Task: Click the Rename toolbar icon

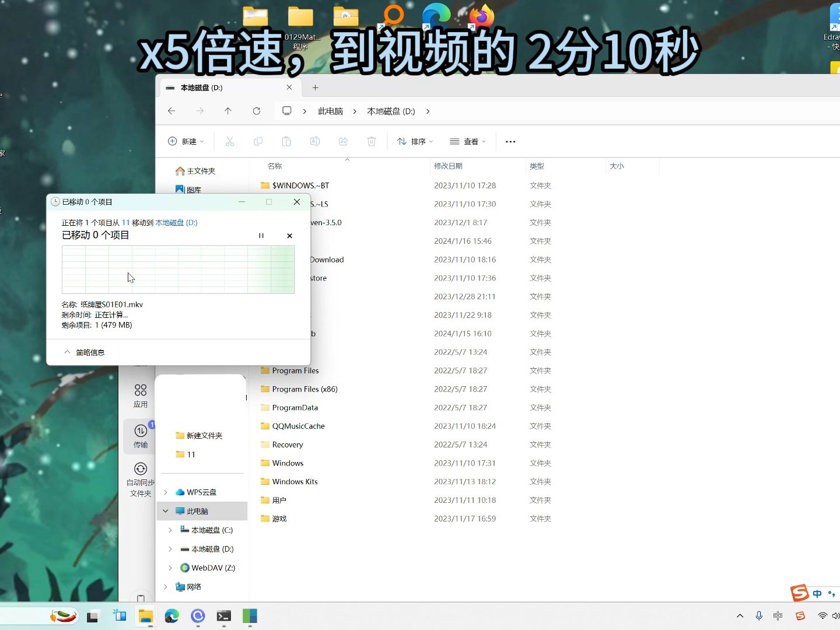Action: coord(315,141)
